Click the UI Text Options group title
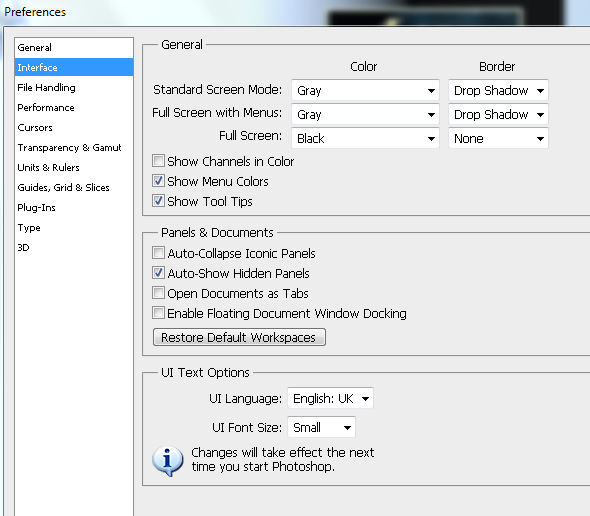This screenshot has width=590, height=516. (x=205, y=373)
